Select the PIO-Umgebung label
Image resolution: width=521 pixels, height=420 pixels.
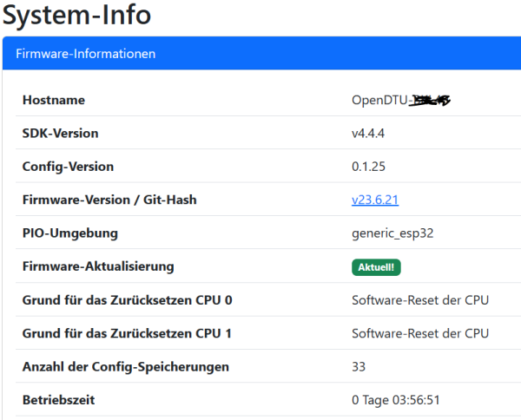(x=69, y=233)
